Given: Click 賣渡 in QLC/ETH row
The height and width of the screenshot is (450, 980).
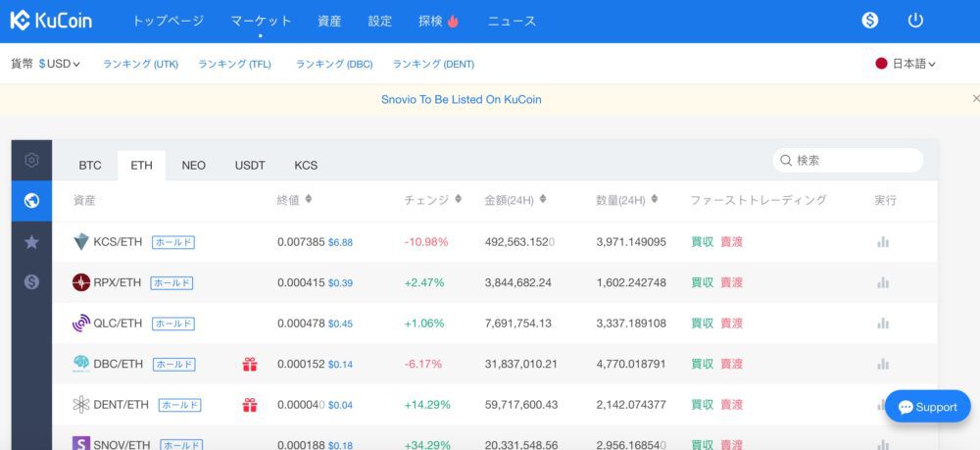Looking at the screenshot, I should tap(732, 324).
